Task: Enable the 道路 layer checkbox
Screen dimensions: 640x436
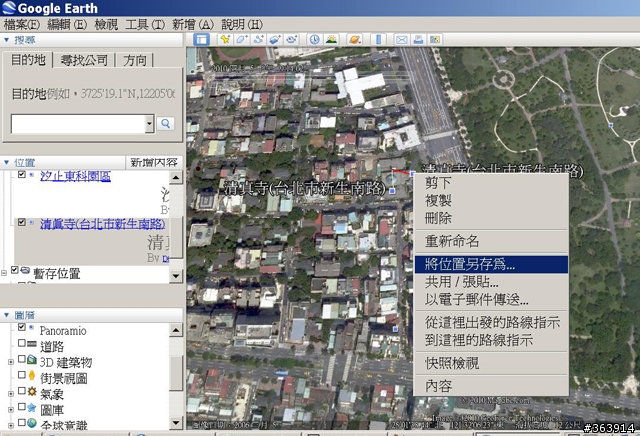Action: (x=22, y=343)
